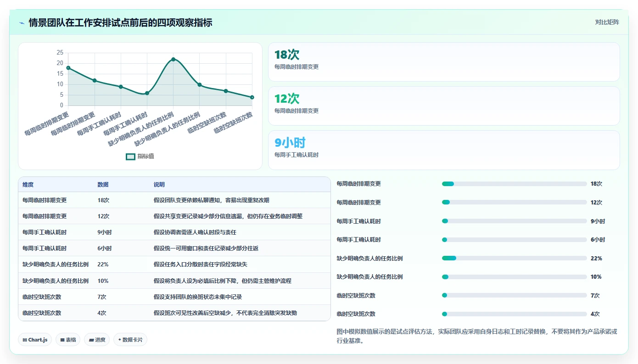Screen dimensions: 638x364
Task: Click the footer disclaimer starting with 图中模拟数值
Action: coord(476,336)
